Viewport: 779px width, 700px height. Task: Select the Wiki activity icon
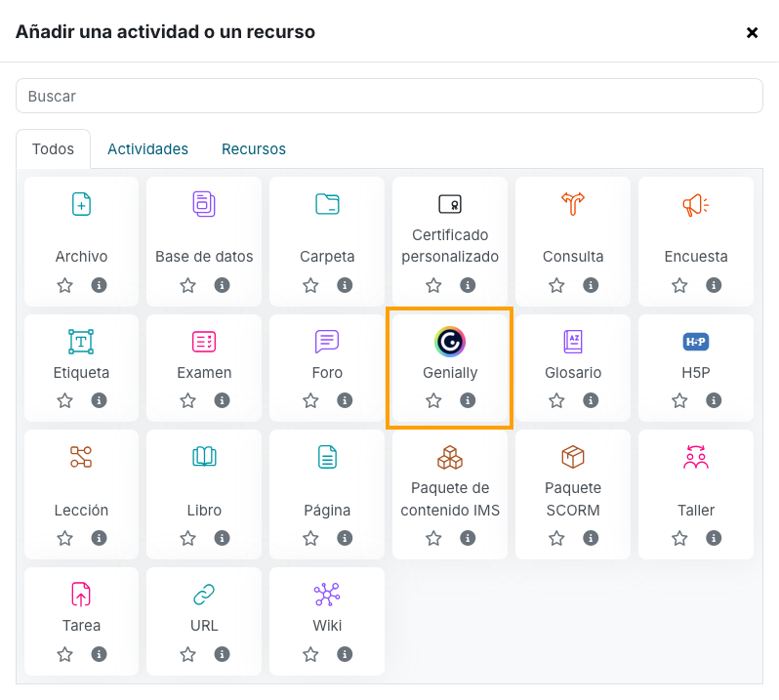tap(327, 595)
